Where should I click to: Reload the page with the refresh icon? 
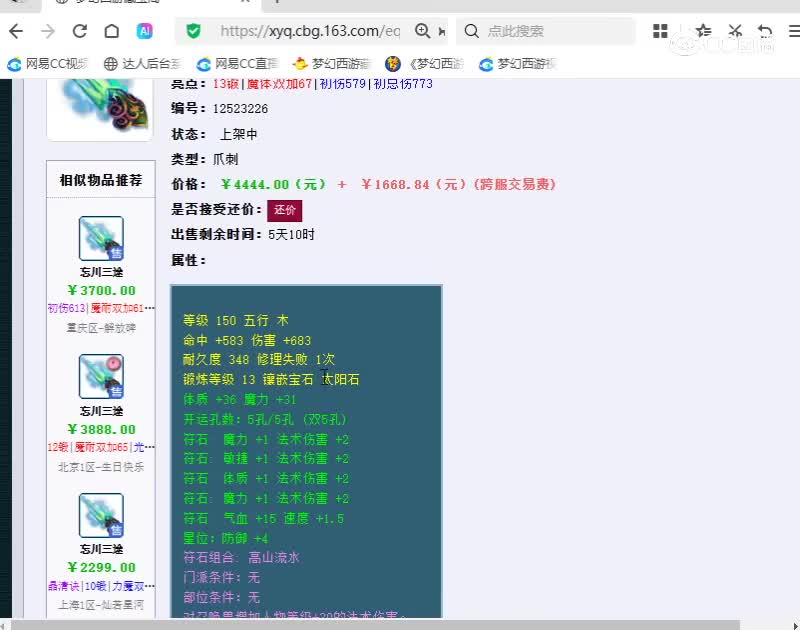coord(80,31)
